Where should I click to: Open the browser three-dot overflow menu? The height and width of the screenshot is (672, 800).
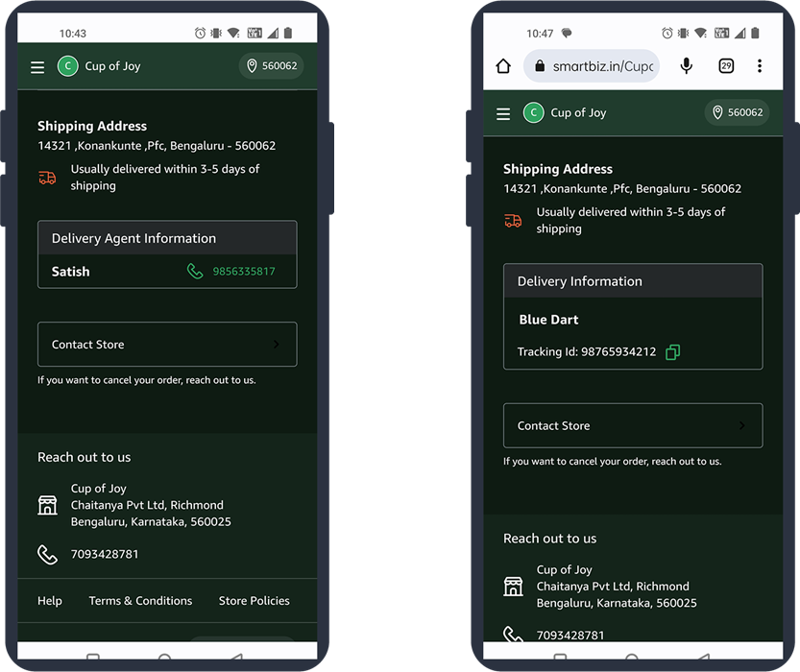[x=759, y=66]
